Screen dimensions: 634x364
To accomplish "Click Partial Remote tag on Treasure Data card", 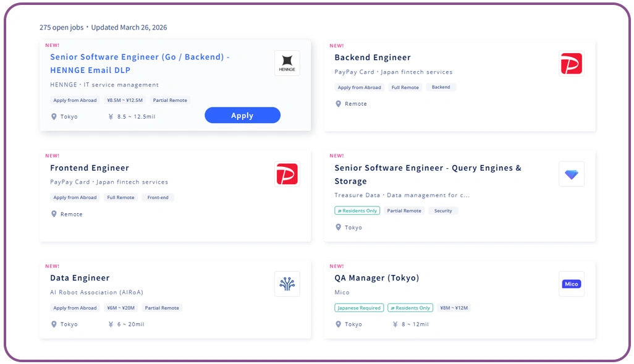I will [404, 211].
